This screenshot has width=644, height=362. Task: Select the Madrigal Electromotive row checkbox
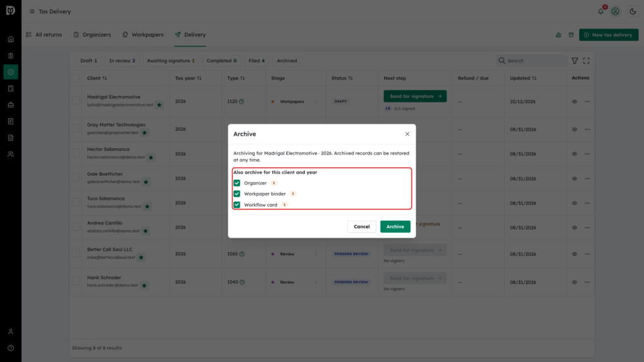tap(75, 101)
